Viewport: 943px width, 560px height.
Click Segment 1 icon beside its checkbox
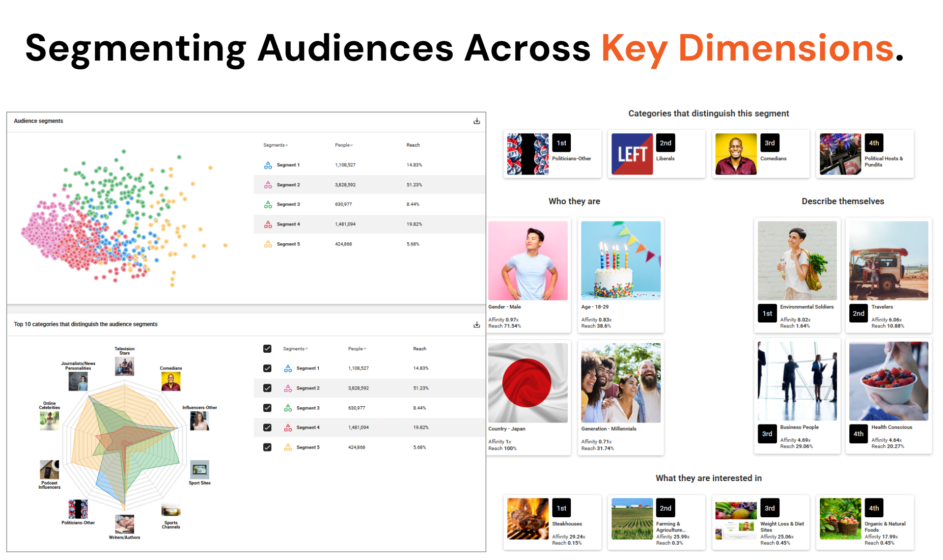[288, 368]
